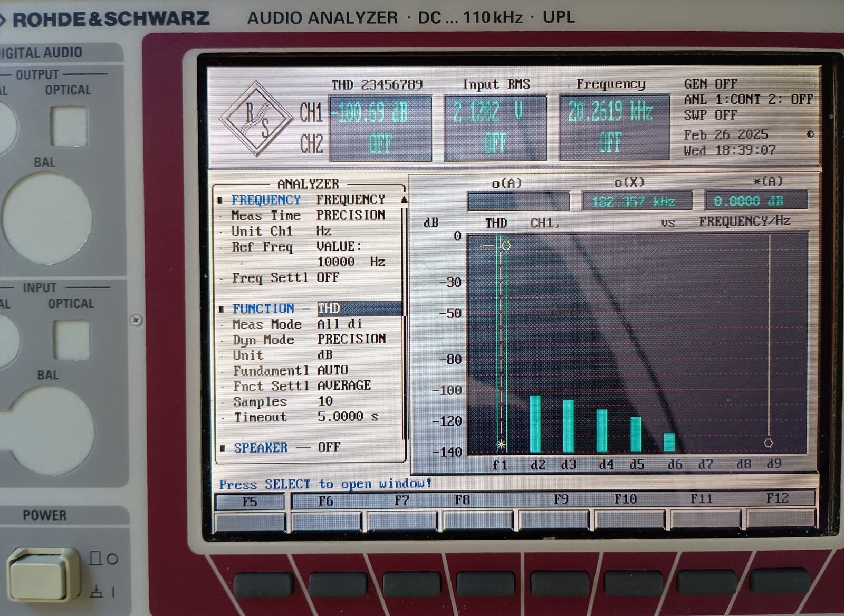The width and height of the screenshot is (844, 616).
Task: Select the F8 softkey label
Action: click(462, 500)
